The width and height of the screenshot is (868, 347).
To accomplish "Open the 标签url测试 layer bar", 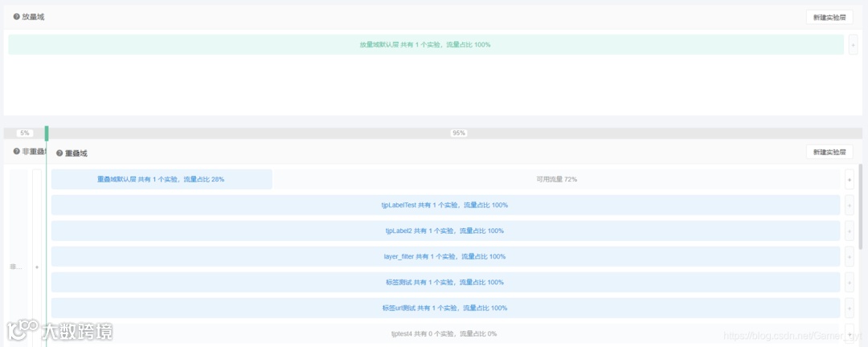I will pyautogui.click(x=445, y=308).
